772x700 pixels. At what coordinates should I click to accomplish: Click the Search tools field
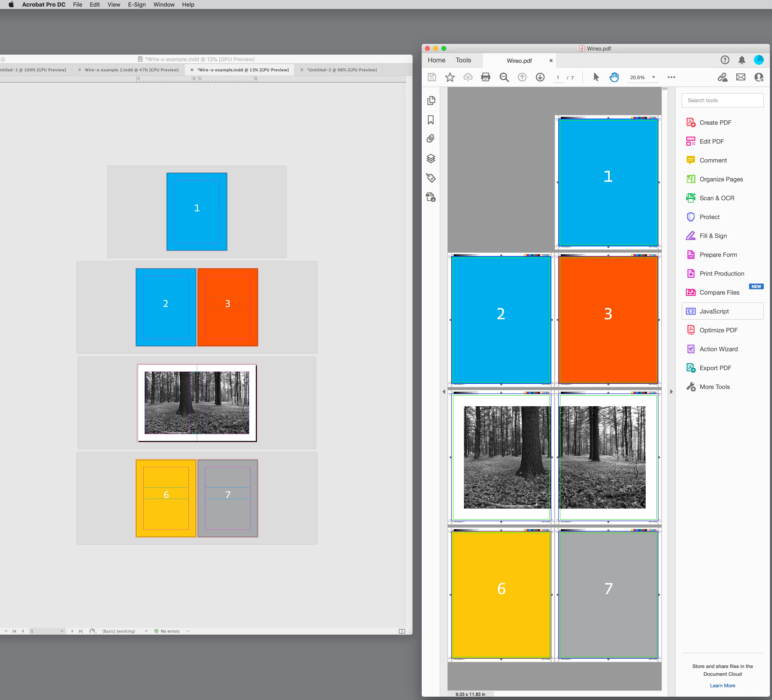(722, 100)
